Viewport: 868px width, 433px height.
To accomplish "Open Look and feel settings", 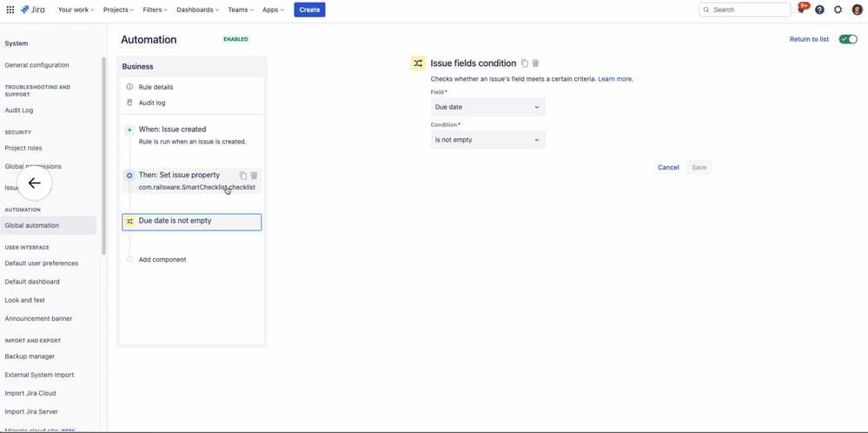I will click(25, 300).
